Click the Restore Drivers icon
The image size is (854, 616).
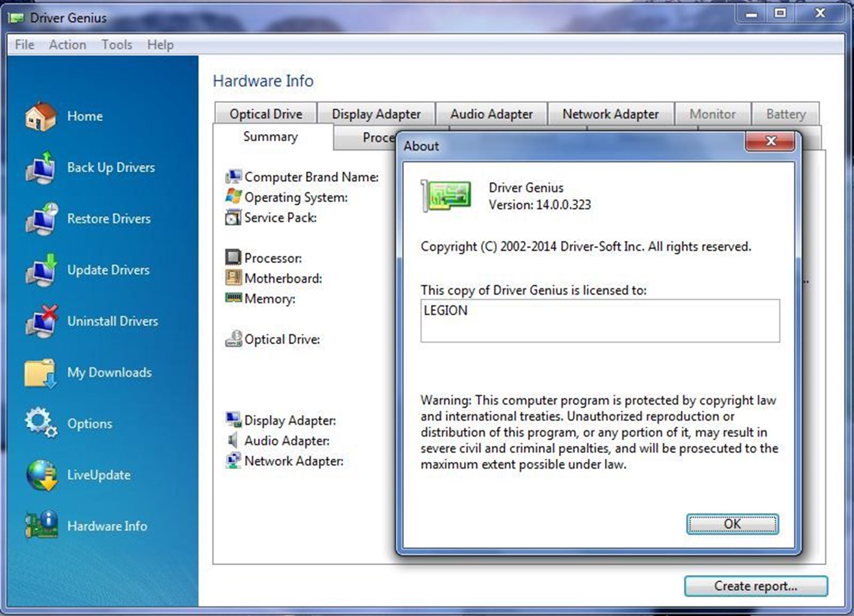point(41,218)
